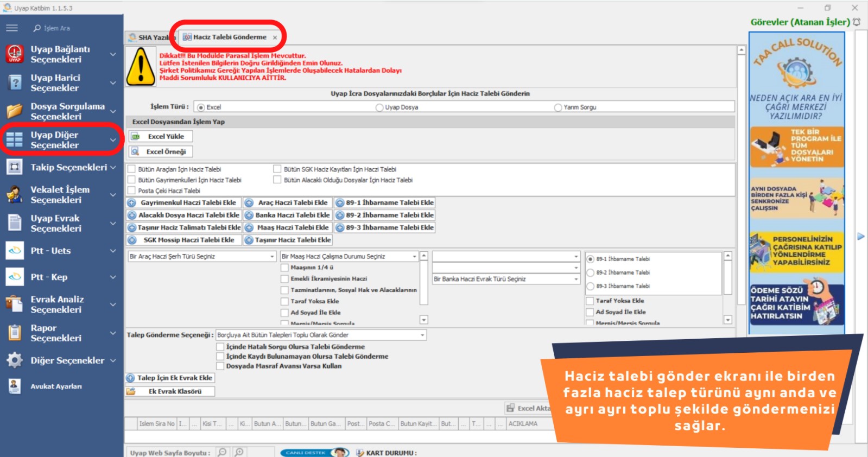Tick the Posta Çeki Haczi Talebi checkbox
This screenshot has height=457, width=868.
pos(131,191)
